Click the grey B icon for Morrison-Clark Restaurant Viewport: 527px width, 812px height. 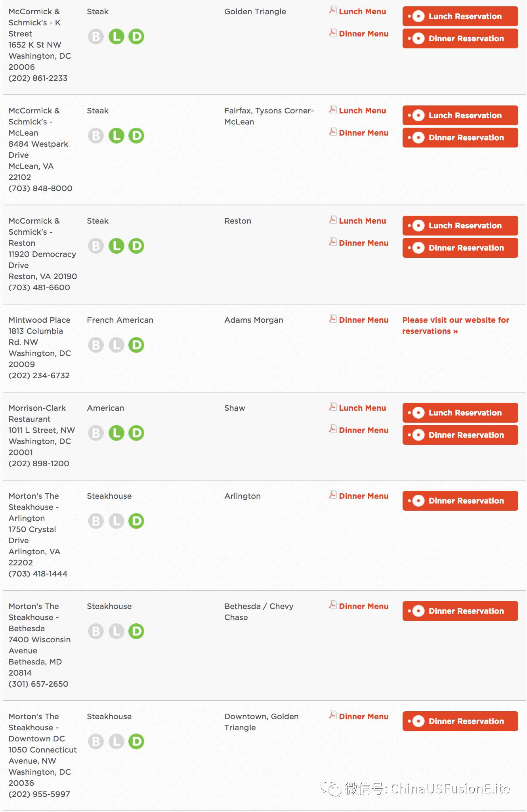[x=96, y=433]
